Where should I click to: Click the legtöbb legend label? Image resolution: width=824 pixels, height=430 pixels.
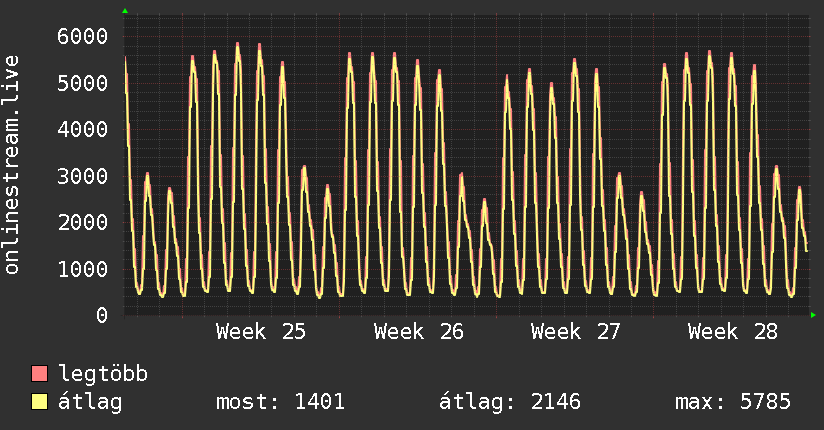(x=103, y=374)
